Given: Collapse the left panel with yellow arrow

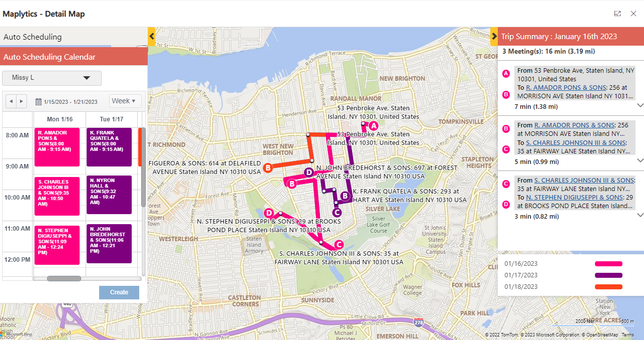Looking at the screenshot, I should coord(152,37).
